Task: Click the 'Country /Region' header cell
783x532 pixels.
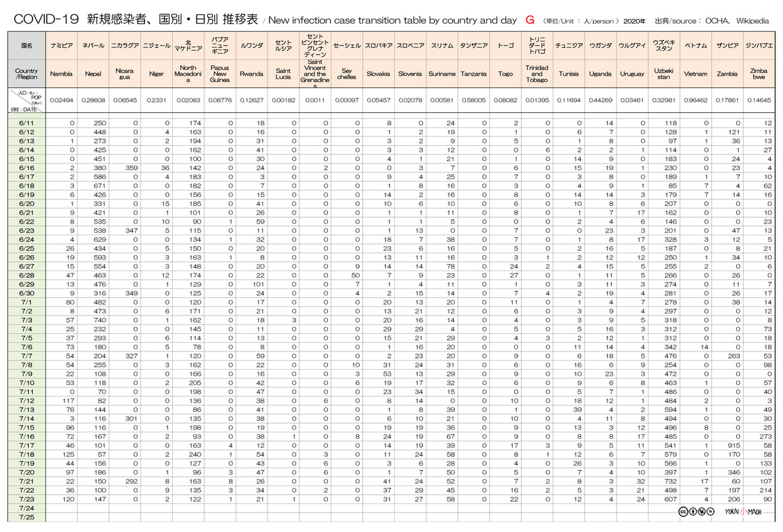Action: (27, 74)
